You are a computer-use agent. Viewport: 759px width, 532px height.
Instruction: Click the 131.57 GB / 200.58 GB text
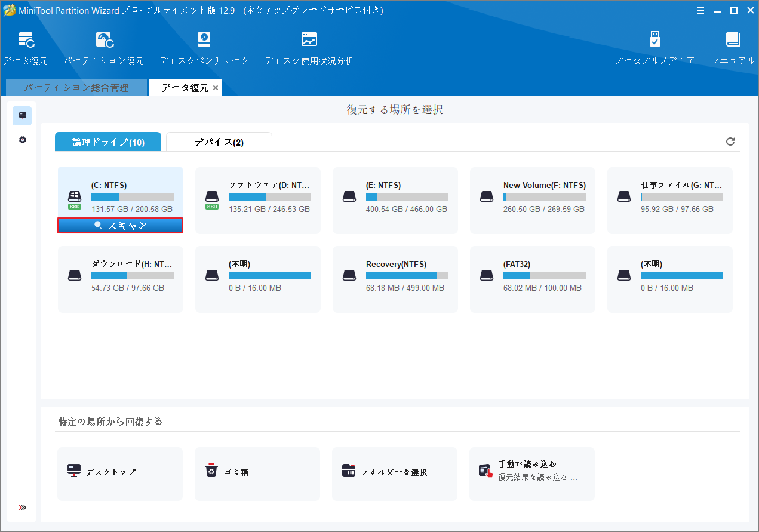[x=132, y=209]
